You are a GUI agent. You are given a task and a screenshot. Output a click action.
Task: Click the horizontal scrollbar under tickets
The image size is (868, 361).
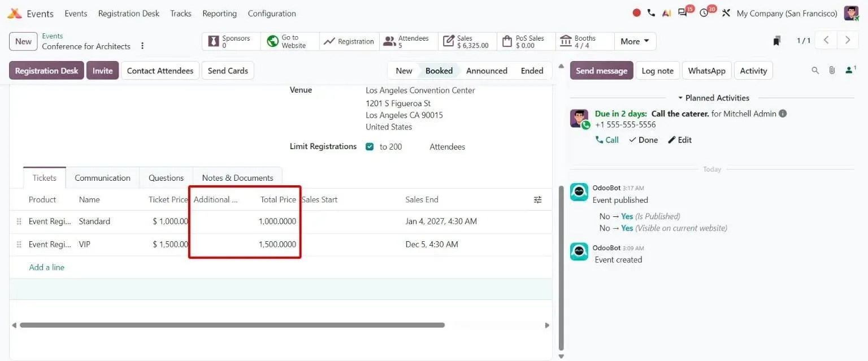point(232,325)
